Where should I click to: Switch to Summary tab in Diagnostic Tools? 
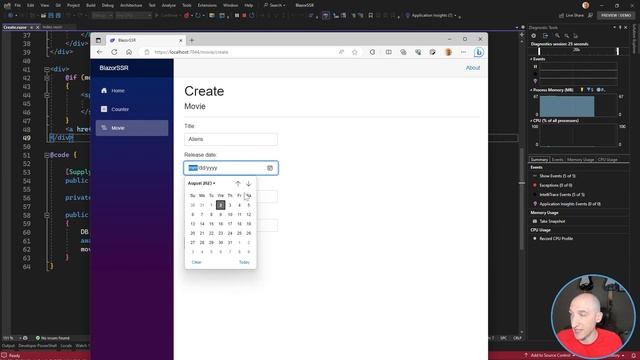[x=539, y=160]
